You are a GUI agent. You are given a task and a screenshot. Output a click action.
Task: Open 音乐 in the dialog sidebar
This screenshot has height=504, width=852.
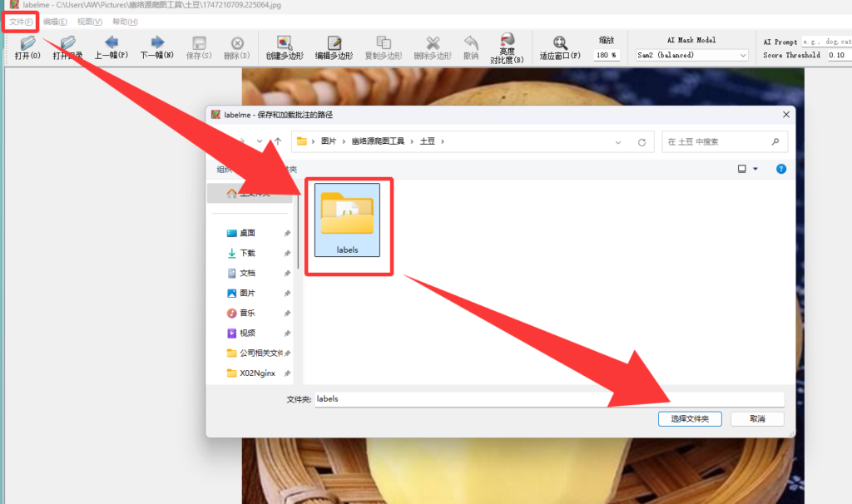247,314
